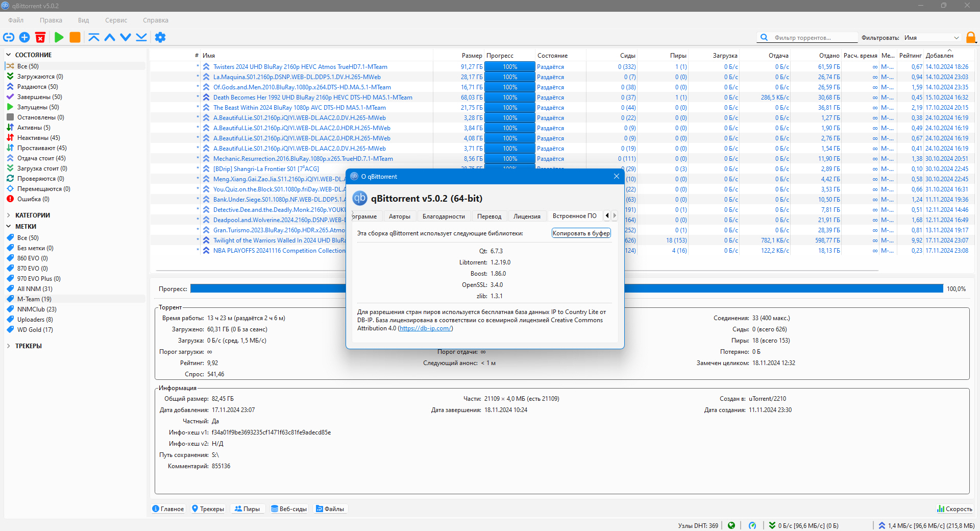Sort by the Рейтинг column header
This screenshot has height=531, width=980.
(910, 56)
